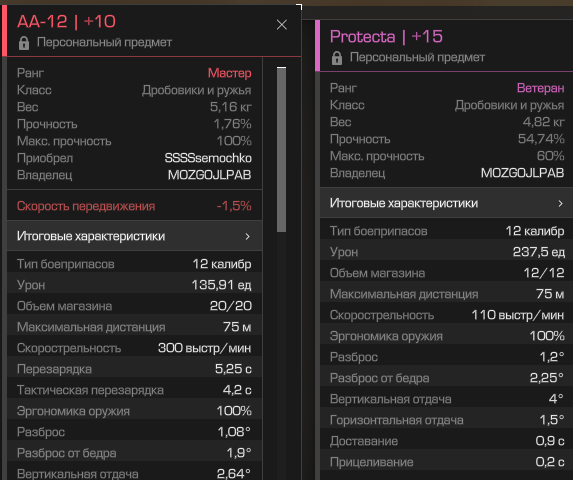Image resolution: width=573 pixels, height=480 pixels.
Task: Expand AA-12 Итоговые характеристики chevron
Action: pos(248,236)
